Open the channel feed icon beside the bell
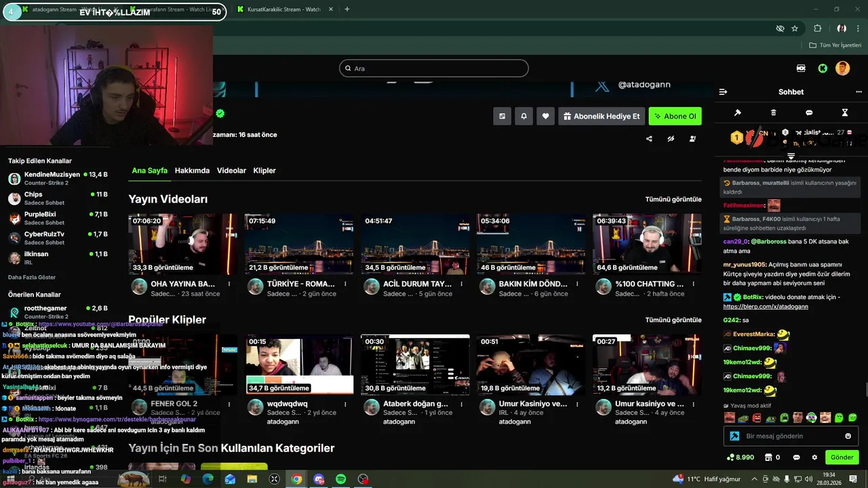The image size is (868, 488). [502, 116]
